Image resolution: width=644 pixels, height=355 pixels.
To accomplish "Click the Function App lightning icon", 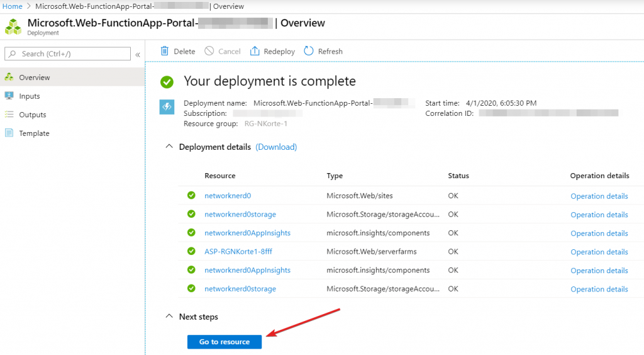I will click(167, 107).
